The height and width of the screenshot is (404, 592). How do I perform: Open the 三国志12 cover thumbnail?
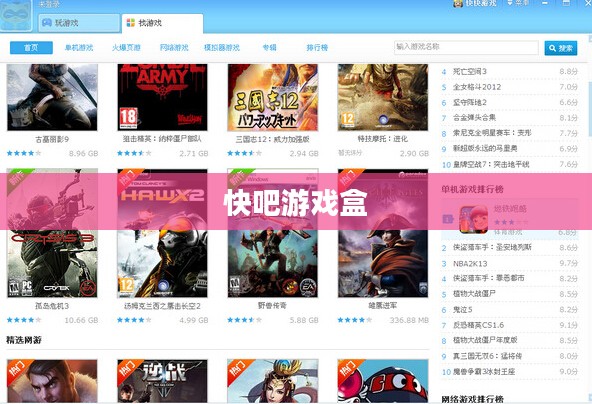click(273, 97)
